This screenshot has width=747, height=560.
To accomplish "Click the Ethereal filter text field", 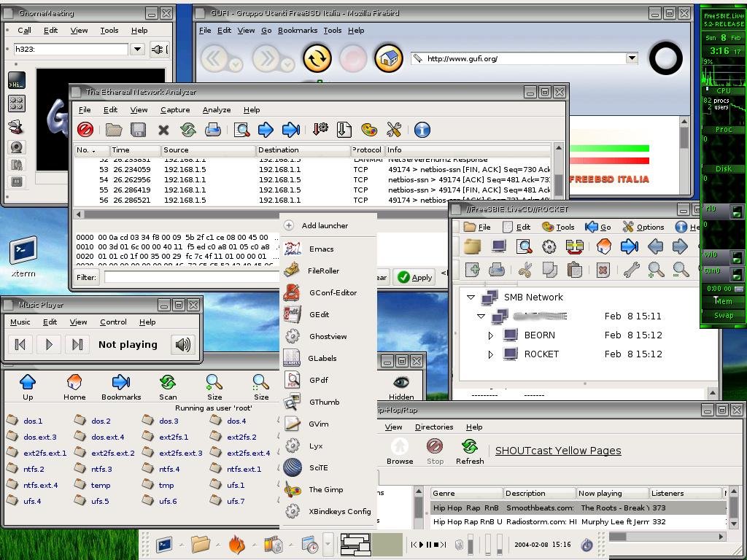I will (x=192, y=277).
